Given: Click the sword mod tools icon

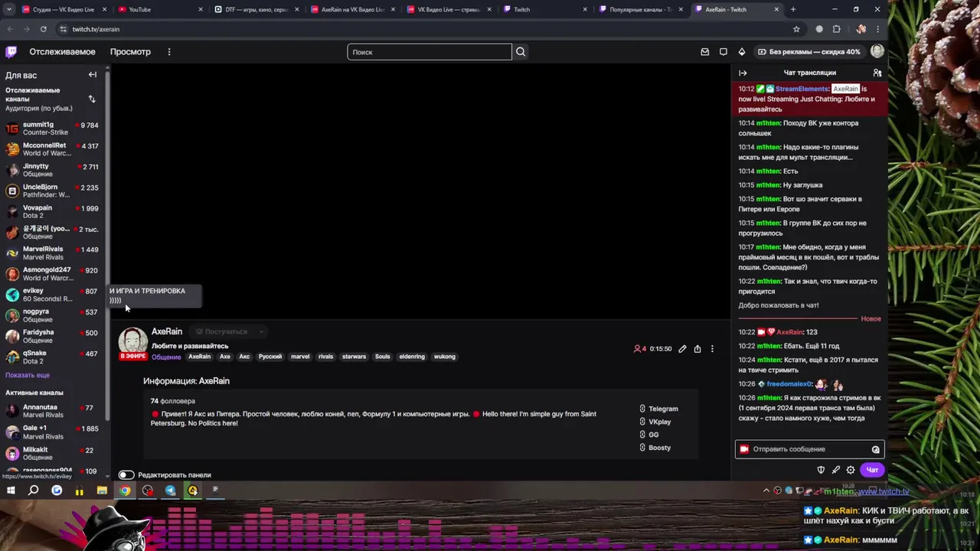Looking at the screenshot, I should (836, 470).
